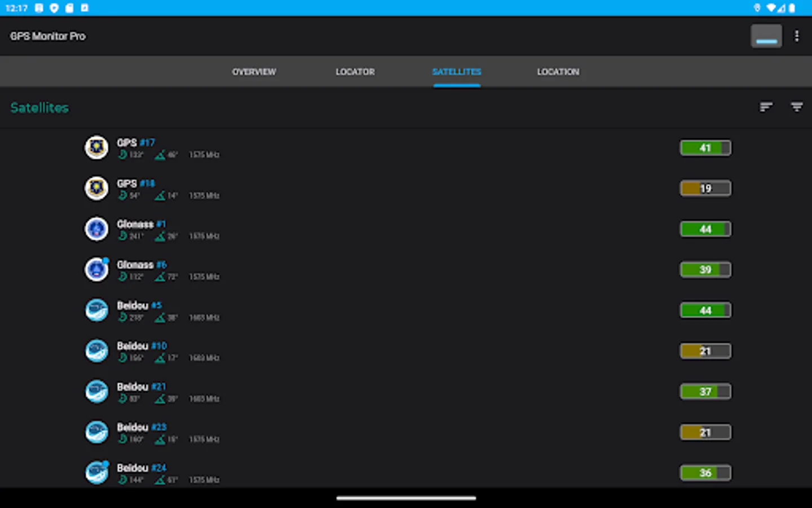Click the signal bar showing 21 for Beidou #10
This screenshot has height=508, width=812.
(x=705, y=351)
